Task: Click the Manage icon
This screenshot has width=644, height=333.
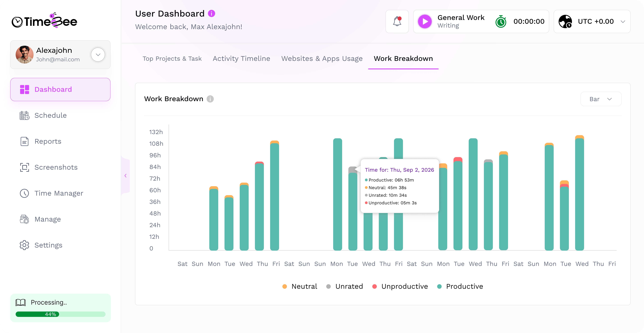Action: click(24, 219)
